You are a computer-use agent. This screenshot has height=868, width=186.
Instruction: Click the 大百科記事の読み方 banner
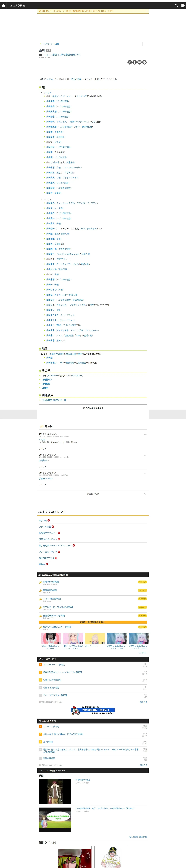tap(93, 711)
